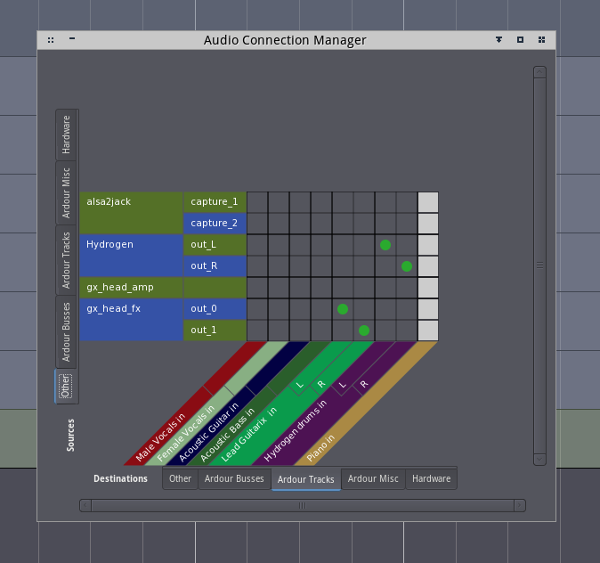Click the capture_1 port label
This screenshot has width=600, height=563.
(x=215, y=202)
